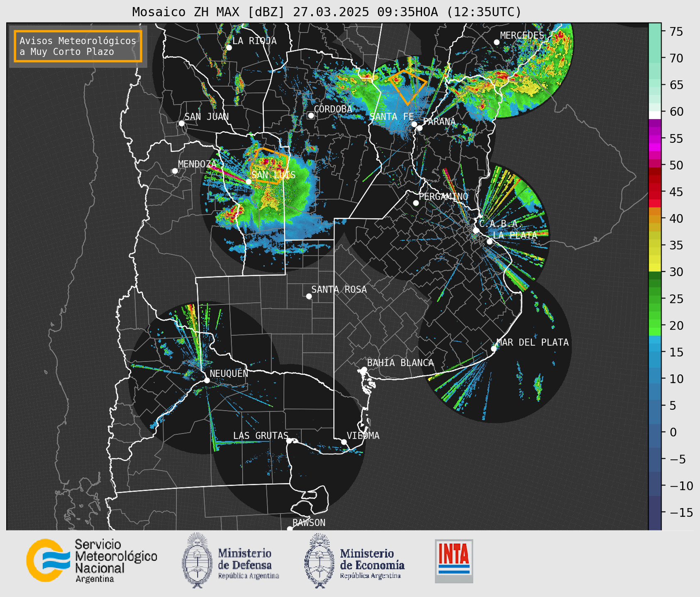Click the INTA logo

pyautogui.click(x=454, y=561)
